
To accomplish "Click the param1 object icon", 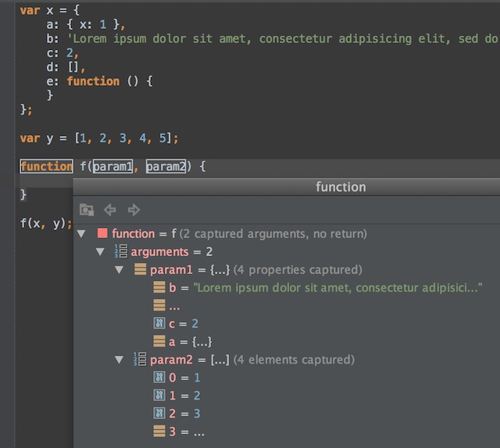I will 141,270.
